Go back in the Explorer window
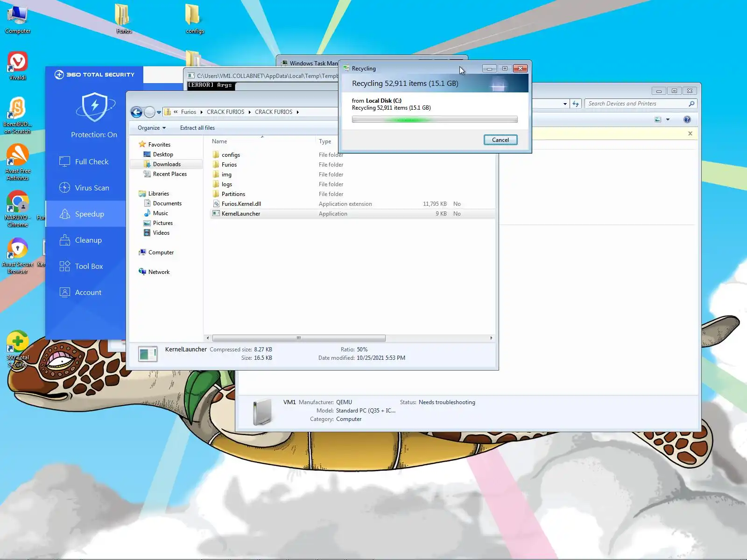This screenshot has width=747, height=560. pyautogui.click(x=136, y=112)
